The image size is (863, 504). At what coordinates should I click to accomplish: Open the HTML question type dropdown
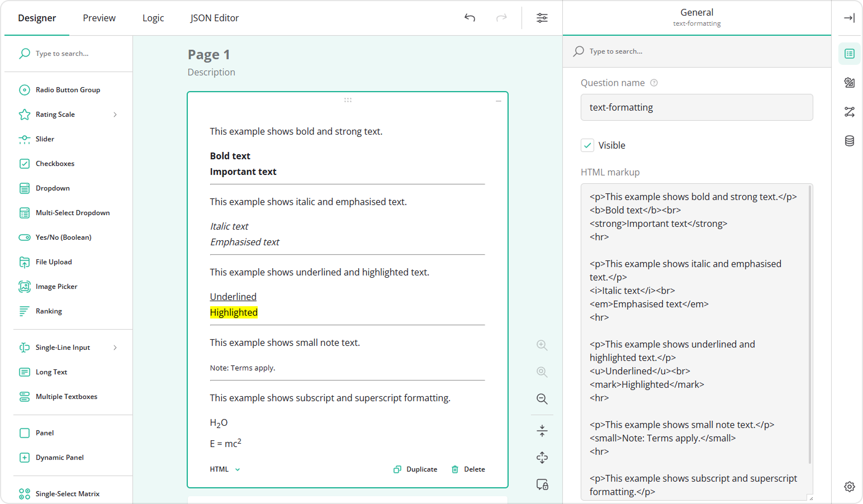point(224,469)
